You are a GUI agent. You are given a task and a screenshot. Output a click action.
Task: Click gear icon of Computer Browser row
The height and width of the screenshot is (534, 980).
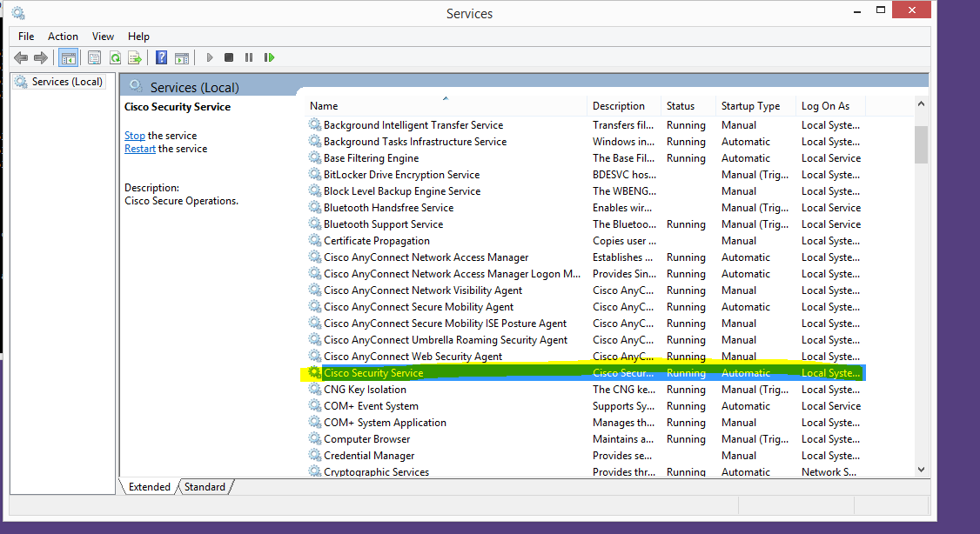tap(315, 439)
